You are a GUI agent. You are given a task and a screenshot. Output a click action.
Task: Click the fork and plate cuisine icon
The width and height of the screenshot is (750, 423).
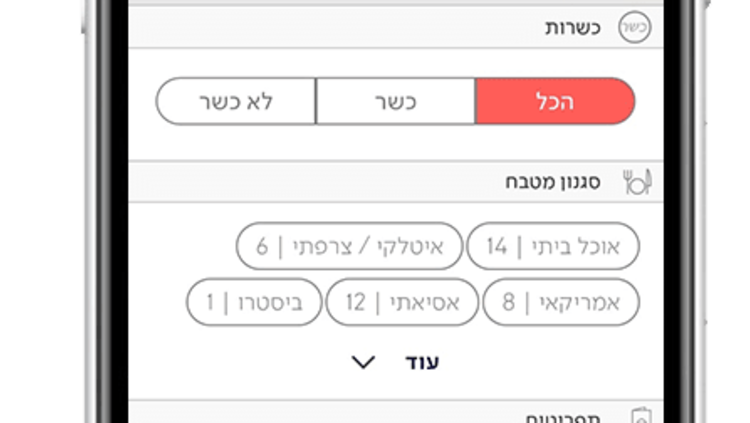coord(636,181)
